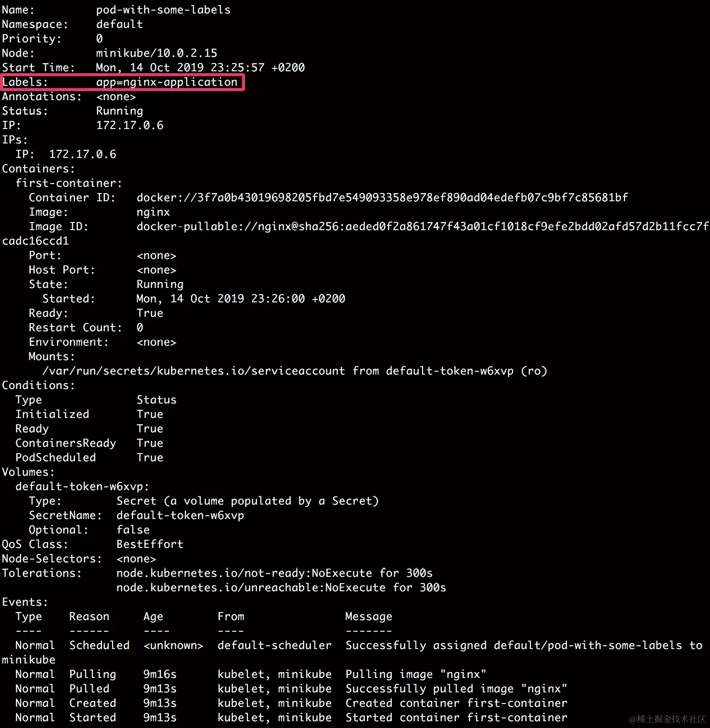Select the 'Restart Count:' label
The width and height of the screenshot is (710, 728).
76,327
